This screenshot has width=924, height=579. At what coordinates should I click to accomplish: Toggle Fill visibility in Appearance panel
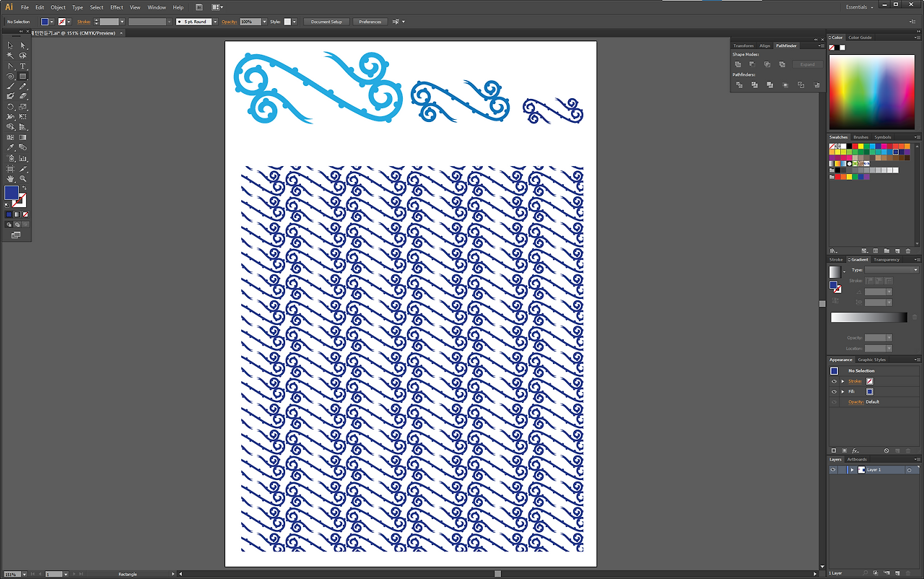834,391
